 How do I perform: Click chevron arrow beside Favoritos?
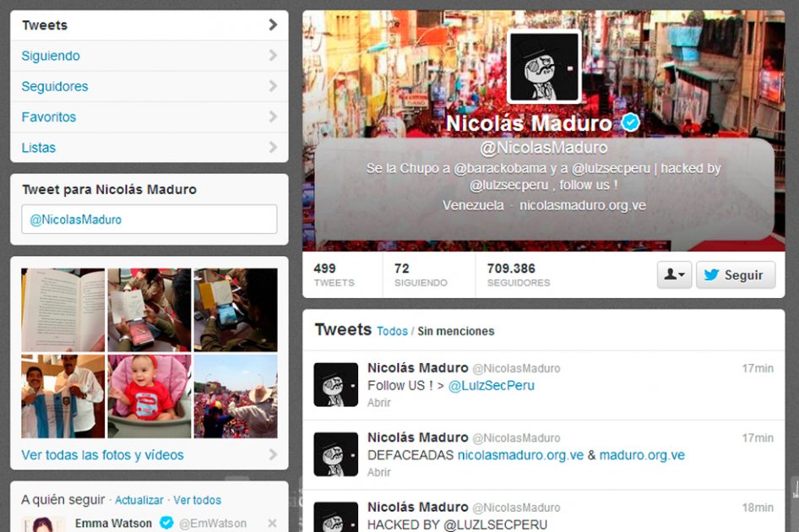(273, 117)
